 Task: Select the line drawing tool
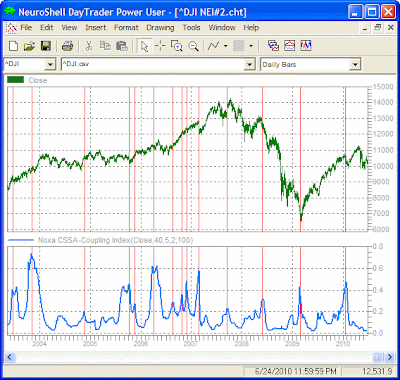tap(213, 46)
